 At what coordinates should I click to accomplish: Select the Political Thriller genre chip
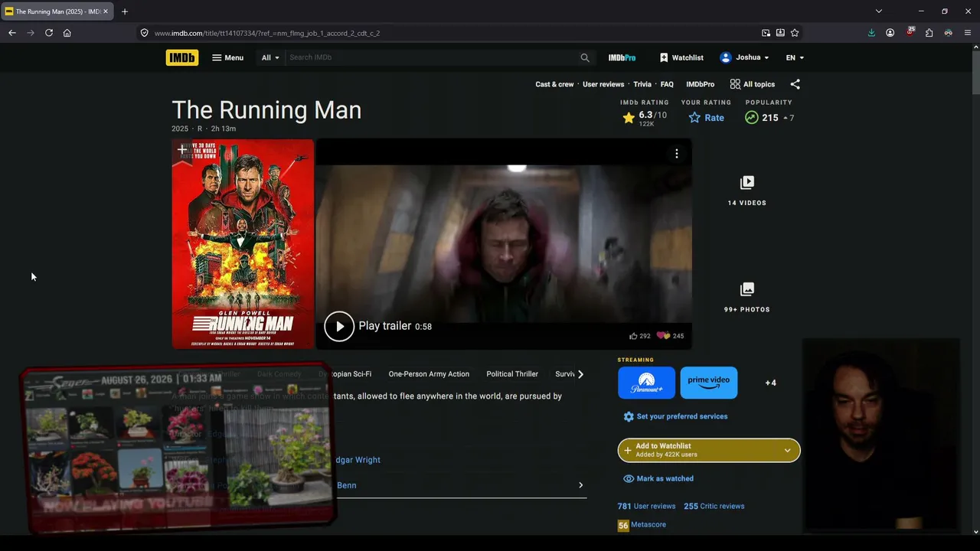click(x=512, y=374)
